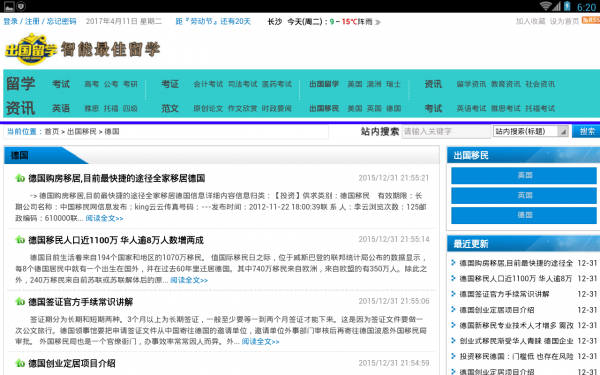The height and width of the screenshot is (375, 600).
Task: Open 留学资讯 menu item
Action: point(471,84)
